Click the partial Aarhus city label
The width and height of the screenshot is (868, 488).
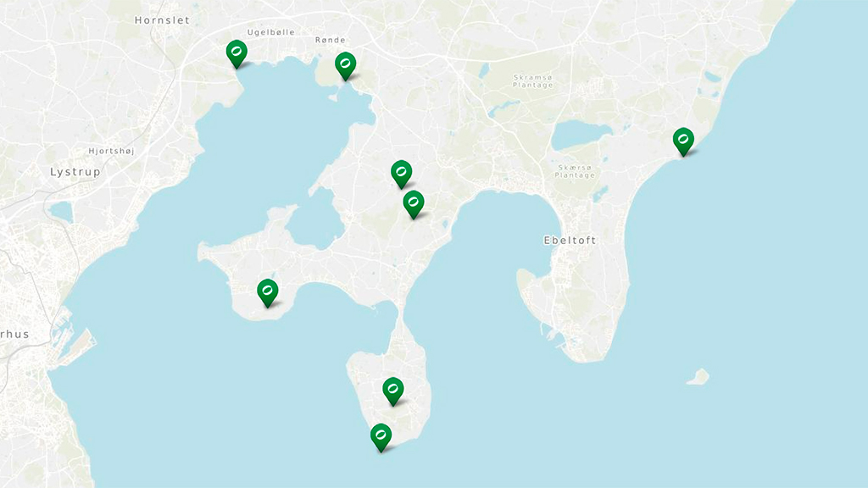pyautogui.click(x=14, y=334)
